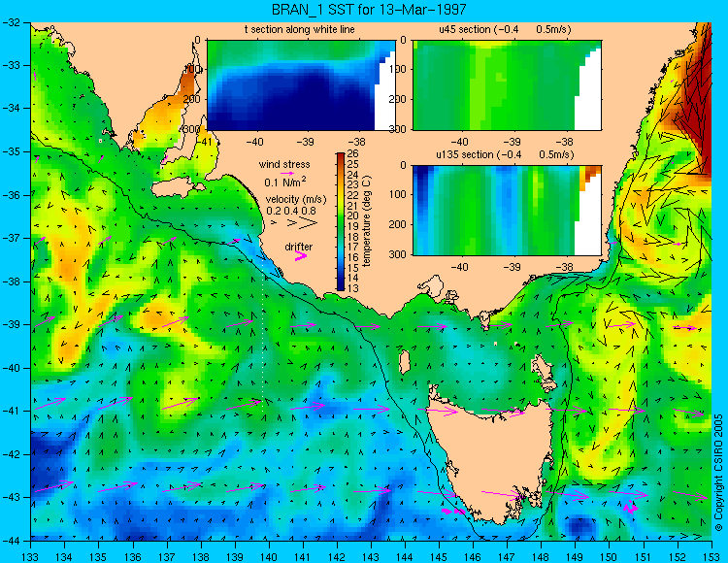728x563 pixels.
Task: Click the largest velocity legend arrowhead
Action: coord(309,223)
